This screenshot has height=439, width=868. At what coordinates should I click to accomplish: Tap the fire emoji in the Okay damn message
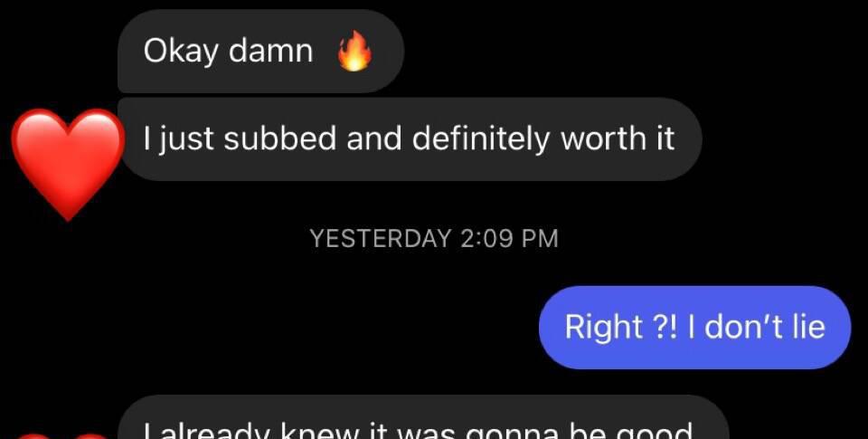coord(354,51)
